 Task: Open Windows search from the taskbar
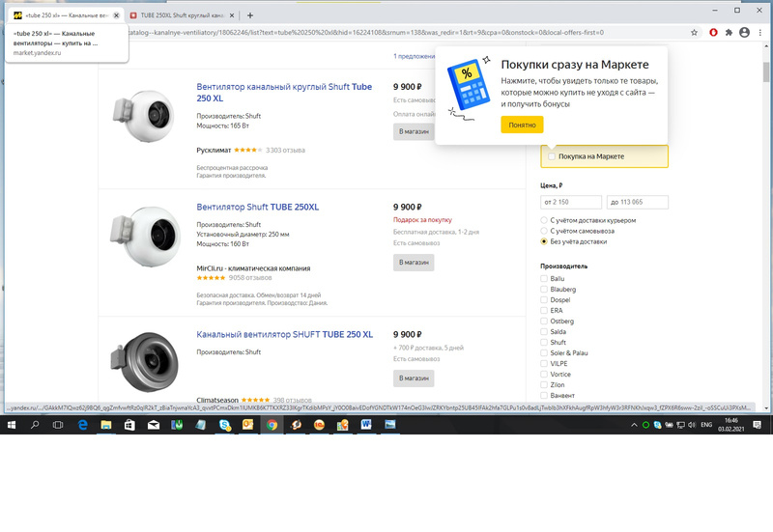(35, 425)
